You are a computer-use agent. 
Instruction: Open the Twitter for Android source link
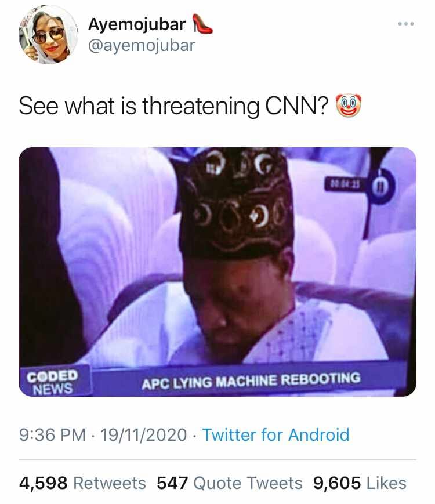coord(276,435)
